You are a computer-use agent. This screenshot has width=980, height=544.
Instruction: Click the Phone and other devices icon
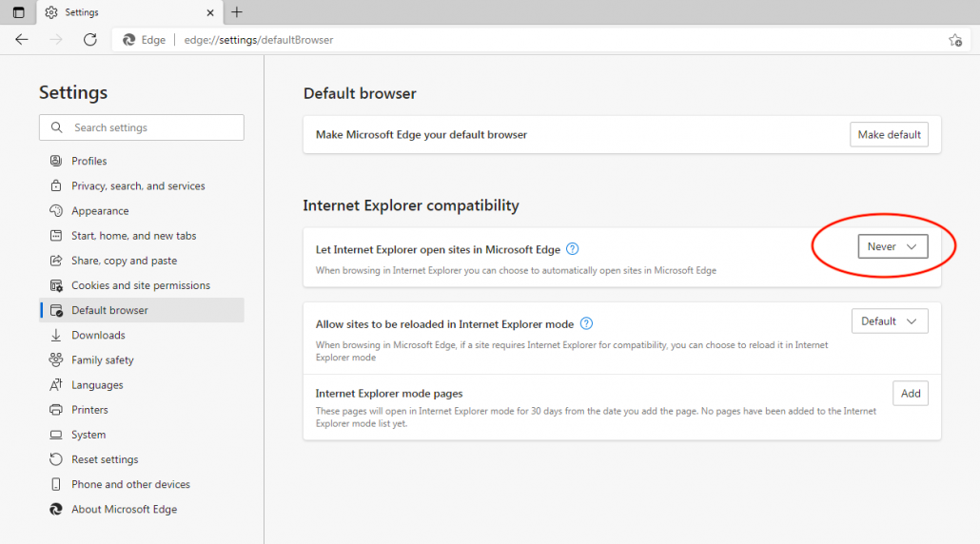tap(56, 484)
